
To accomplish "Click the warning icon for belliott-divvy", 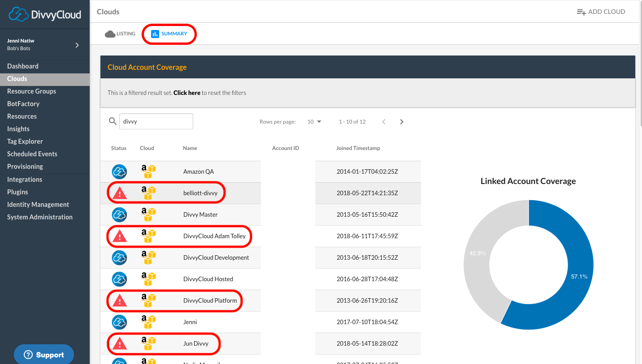I will pos(119,193).
